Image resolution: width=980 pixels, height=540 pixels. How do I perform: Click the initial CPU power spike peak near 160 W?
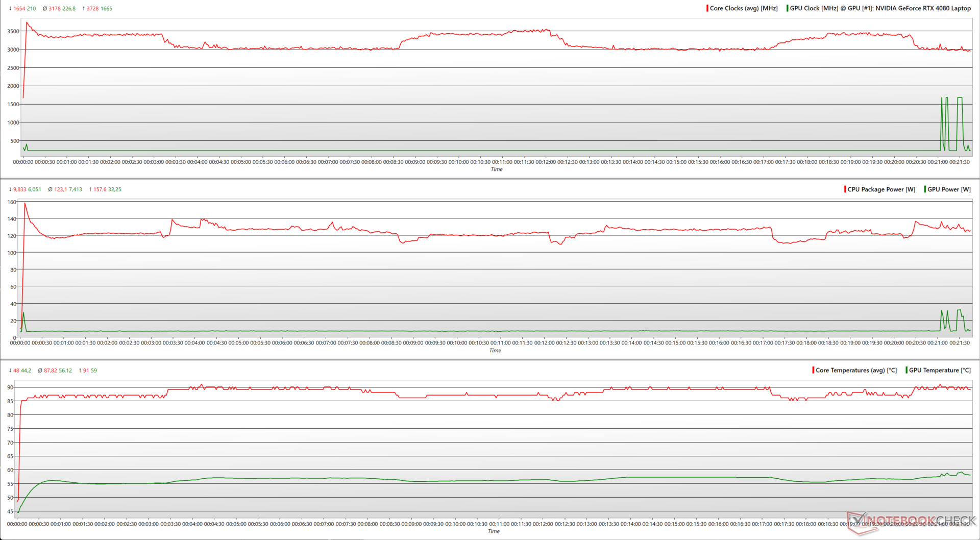[x=24, y=203]
